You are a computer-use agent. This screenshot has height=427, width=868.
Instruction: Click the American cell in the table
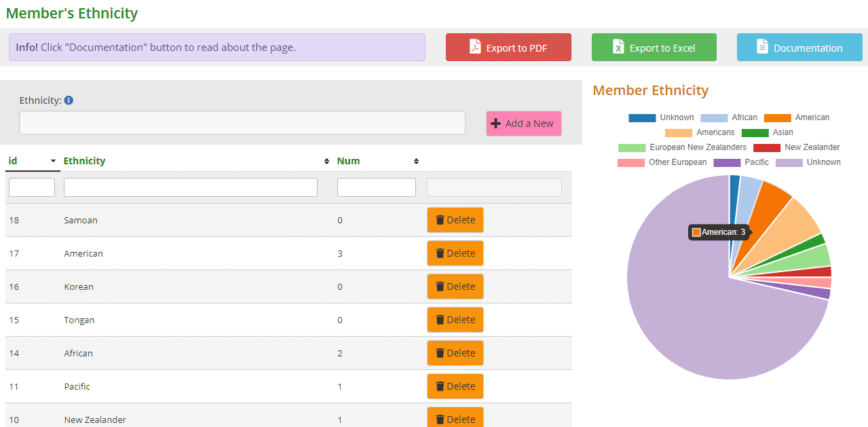click(x=83, y=253)
